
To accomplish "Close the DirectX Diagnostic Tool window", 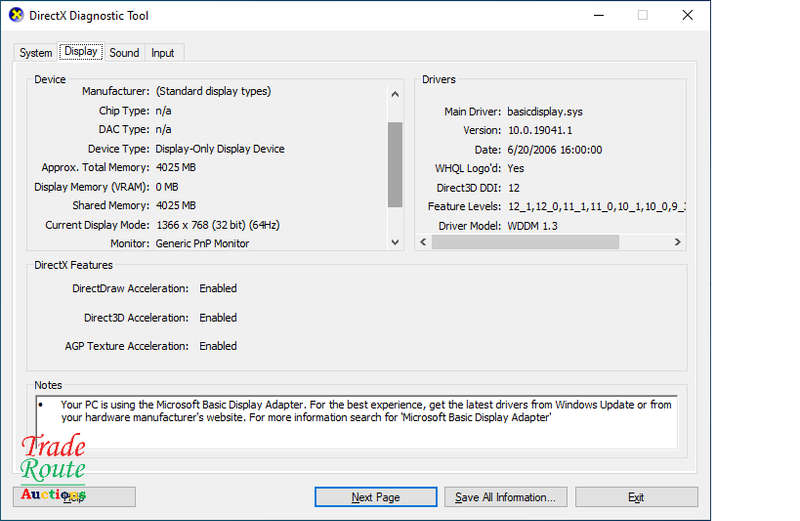I will pyautogui.click(x=688, y=15).
